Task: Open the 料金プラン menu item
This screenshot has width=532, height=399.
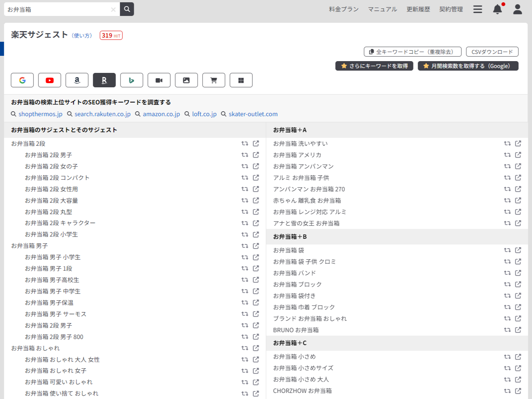Action: (344, 9)
